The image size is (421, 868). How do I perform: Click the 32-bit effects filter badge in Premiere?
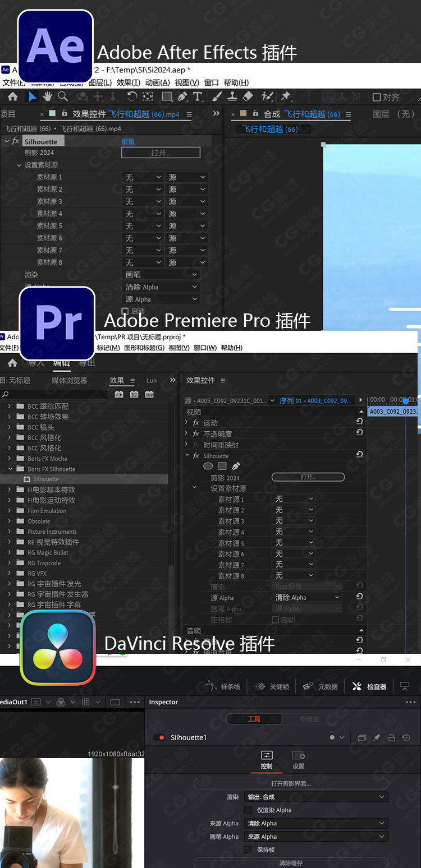(134, 394)
